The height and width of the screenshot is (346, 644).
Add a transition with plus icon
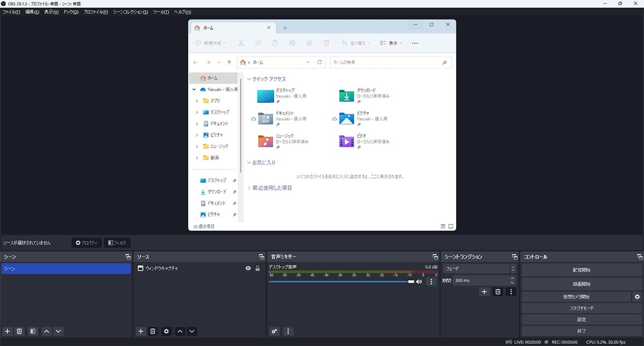pos(484,291)
